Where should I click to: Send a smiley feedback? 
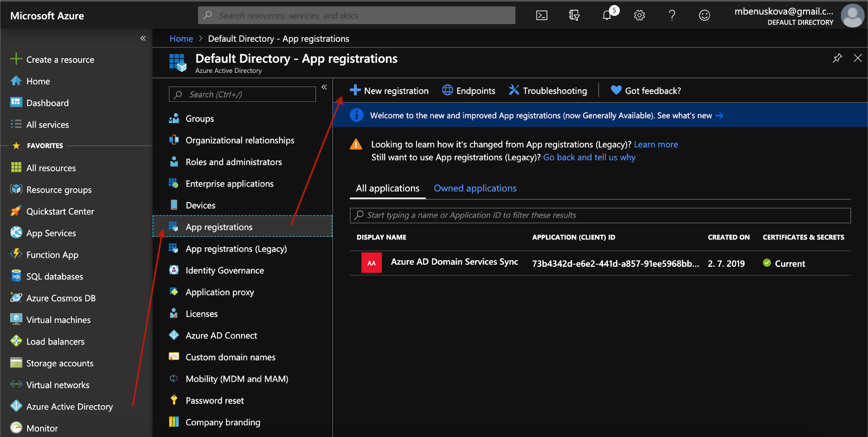tap(704, 15)
